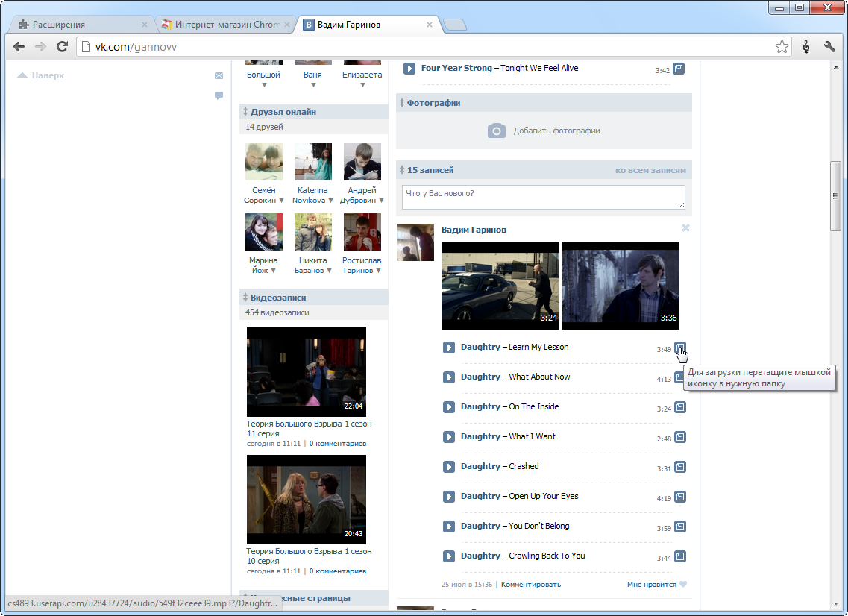Go back to previous page

19,47
